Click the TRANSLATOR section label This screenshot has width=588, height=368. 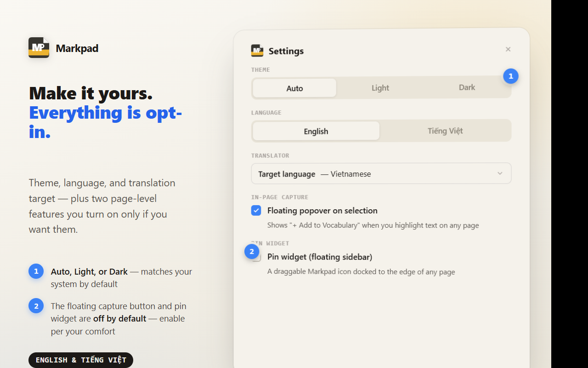click(x=270, y=155)
